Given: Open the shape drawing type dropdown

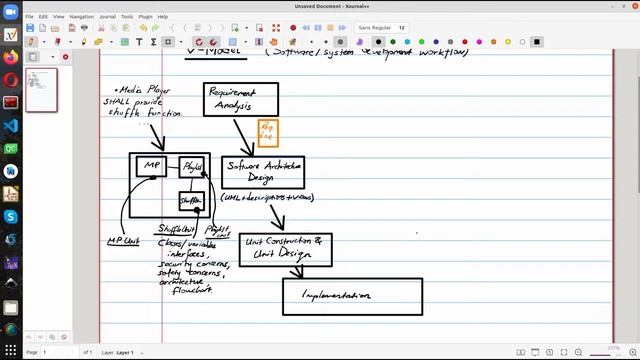Looking at the screenshot, I should click(181, 42).
